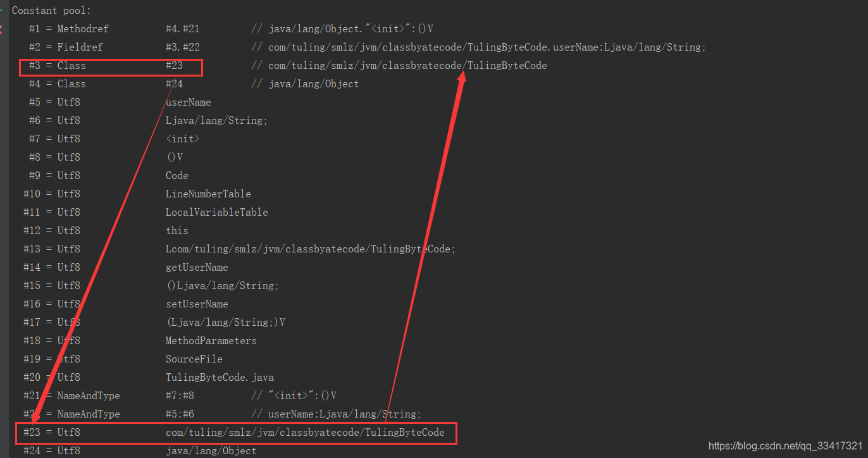
Task: Click the Lcom/tuling/.../TulingByteCode; value in row #13
Action: (x=311, y=249)
